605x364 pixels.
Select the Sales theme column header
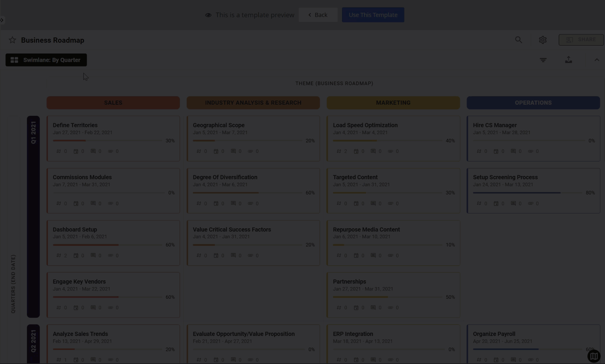tap(113, 103)
